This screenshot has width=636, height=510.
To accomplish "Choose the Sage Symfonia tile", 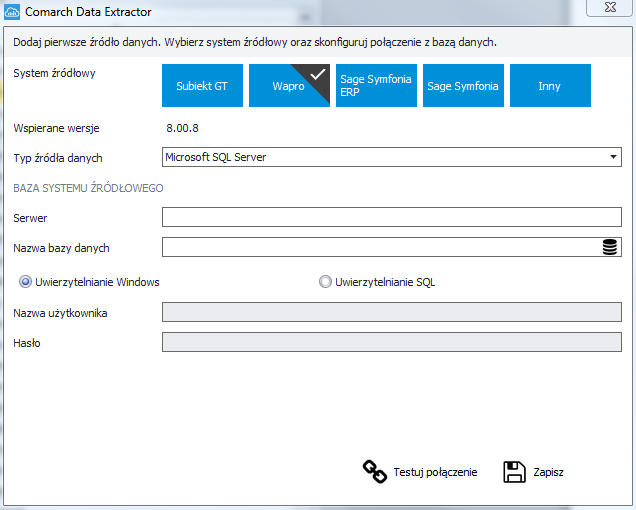I will click(x=463, y=86).
